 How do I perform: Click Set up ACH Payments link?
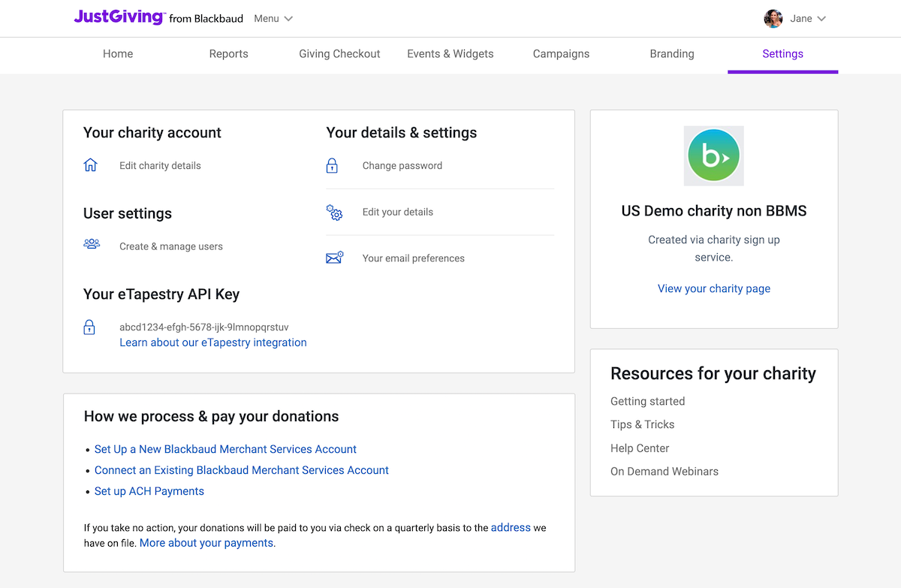tap(149, 491)
